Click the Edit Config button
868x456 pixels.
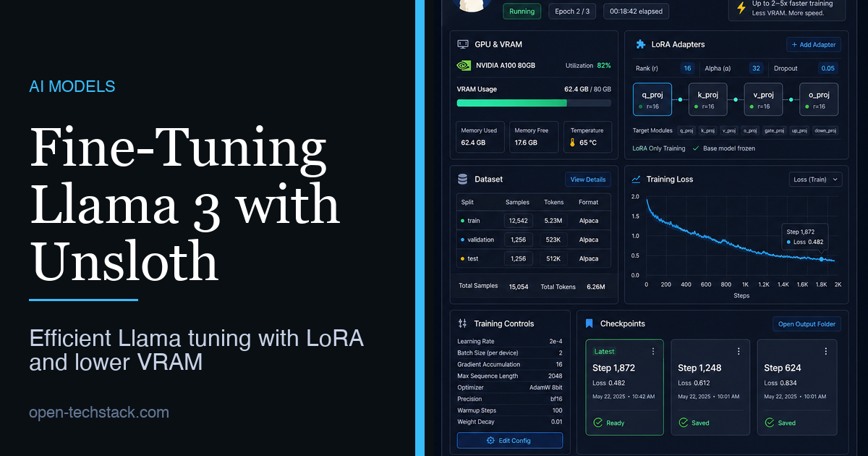point(509,441)
